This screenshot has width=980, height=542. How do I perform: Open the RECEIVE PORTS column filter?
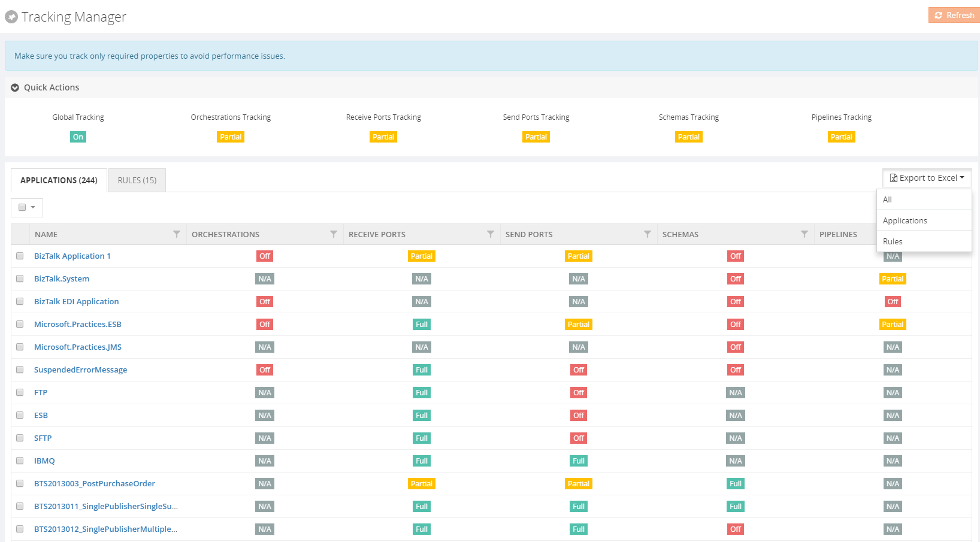[x=491, y=234]
